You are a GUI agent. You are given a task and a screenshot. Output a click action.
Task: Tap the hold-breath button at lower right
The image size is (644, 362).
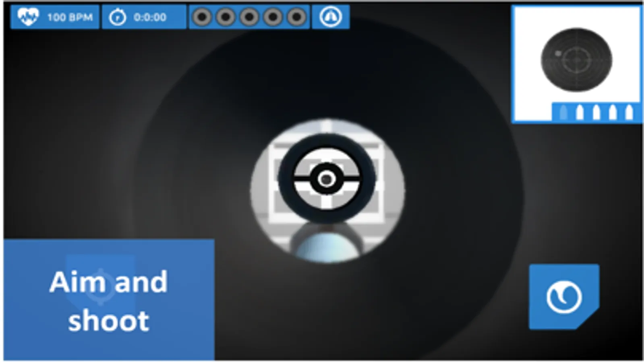point(564,297)
